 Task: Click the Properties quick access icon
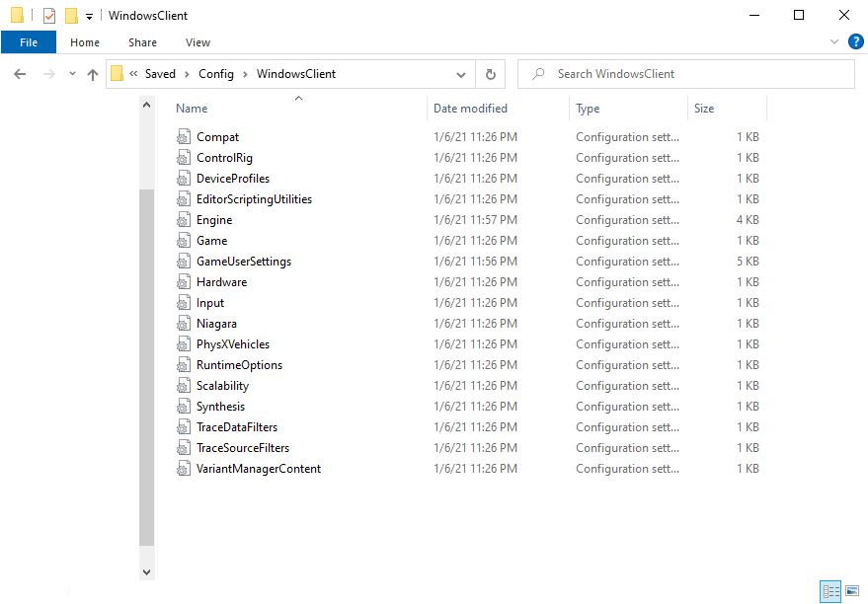49,16
